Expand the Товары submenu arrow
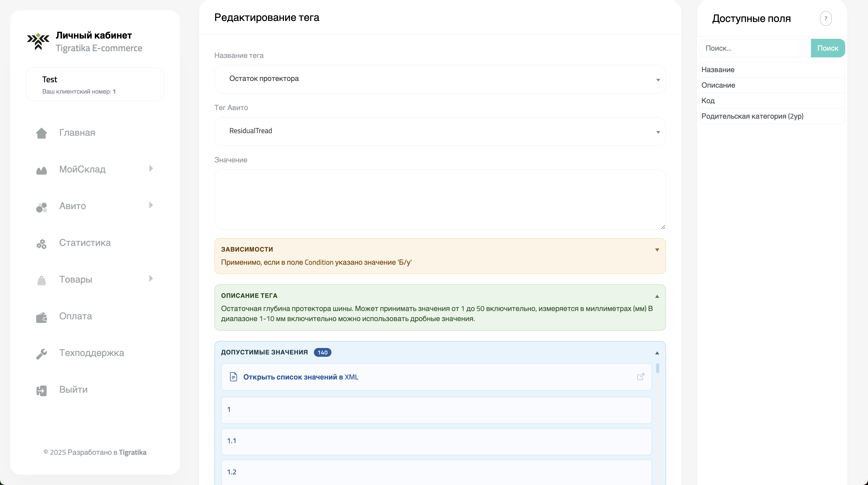The height and width of the screenshot is (485, 868). tap(151, 279)
